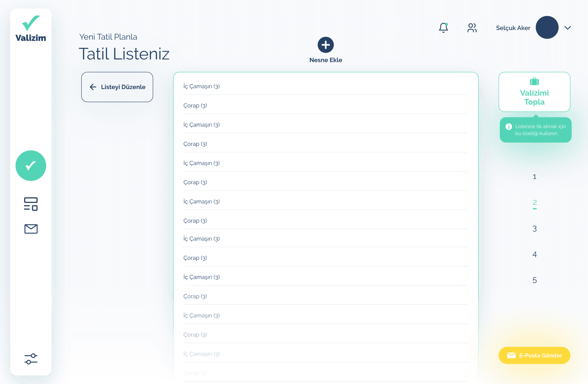Go to page 1
Viewport: 588px width, 384px height.
[x=535, y=176]
